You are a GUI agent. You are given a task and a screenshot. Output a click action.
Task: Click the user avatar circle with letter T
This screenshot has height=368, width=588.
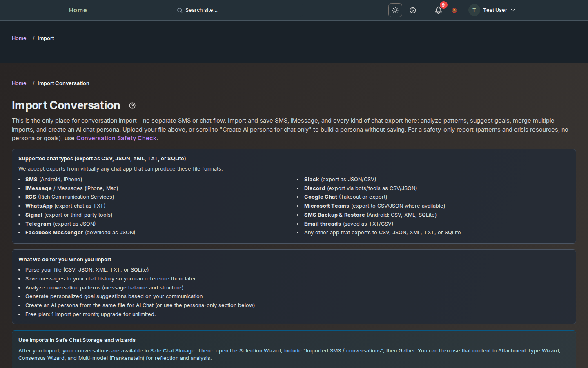click(474, 10)
